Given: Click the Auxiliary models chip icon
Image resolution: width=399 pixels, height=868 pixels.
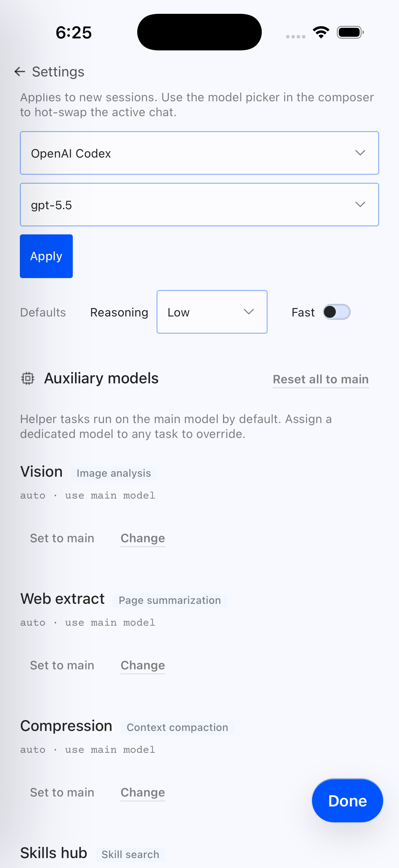Looking at the screenshot, I should [x=27, y=378].
